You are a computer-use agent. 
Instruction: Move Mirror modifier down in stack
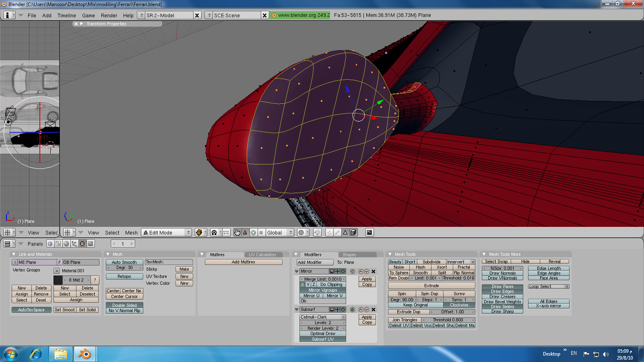click(x=367, y=271)
